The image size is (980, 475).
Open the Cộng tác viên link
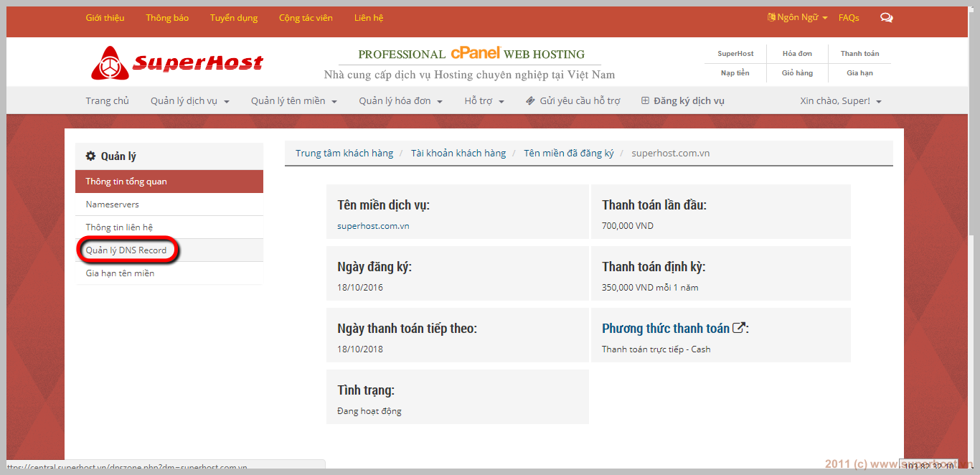coord(306,18)
